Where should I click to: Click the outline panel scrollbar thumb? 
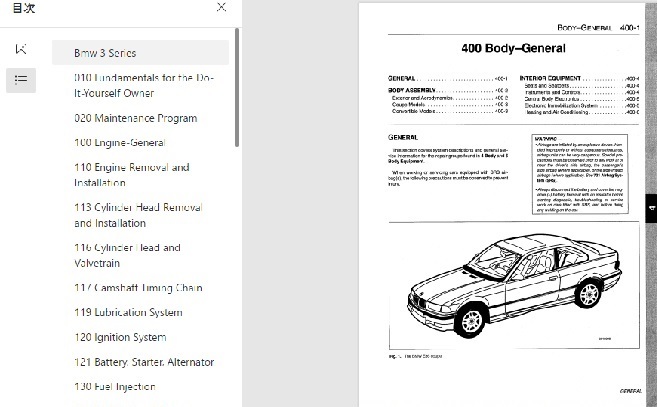(237, 87)
